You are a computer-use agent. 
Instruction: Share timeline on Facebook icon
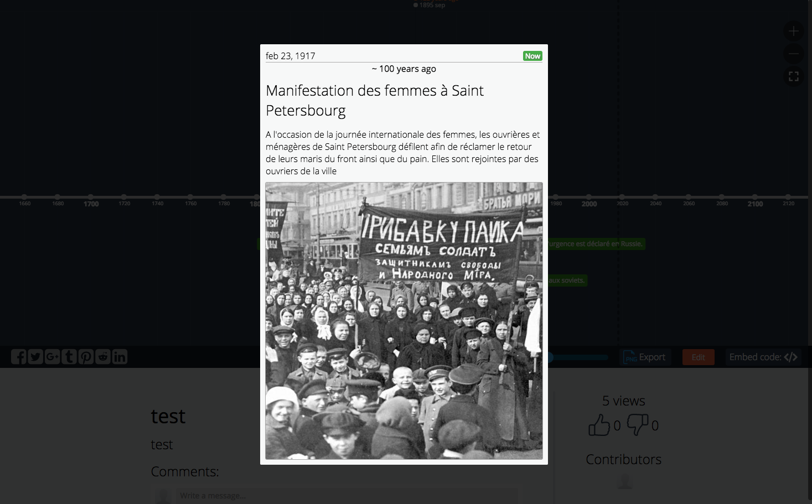(x=19, y=357)
